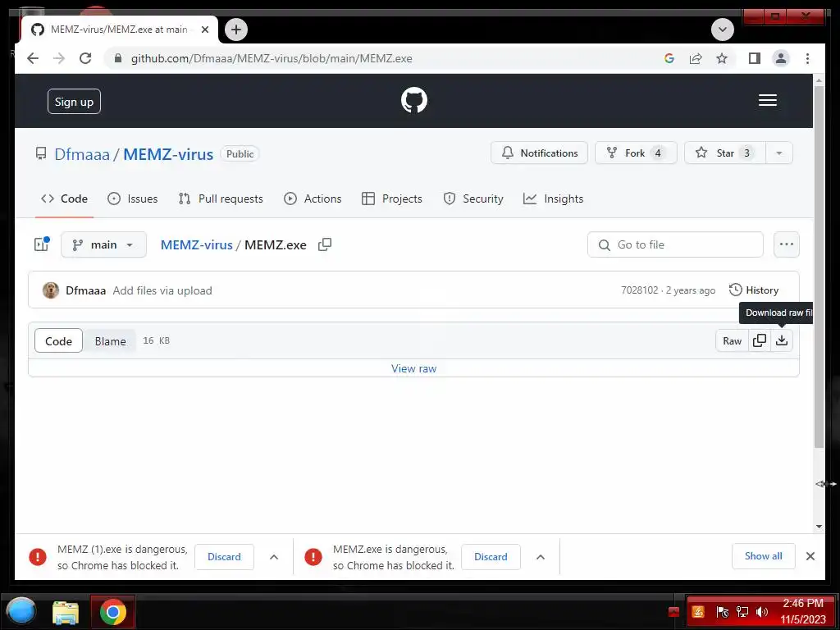
Task: Switch to the Blame view
Action: 111,340
